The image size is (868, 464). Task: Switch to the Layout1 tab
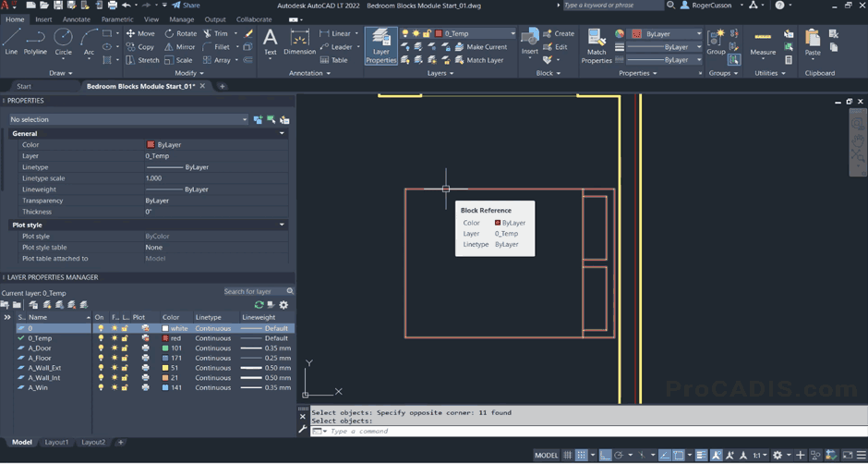coord(56,443)
